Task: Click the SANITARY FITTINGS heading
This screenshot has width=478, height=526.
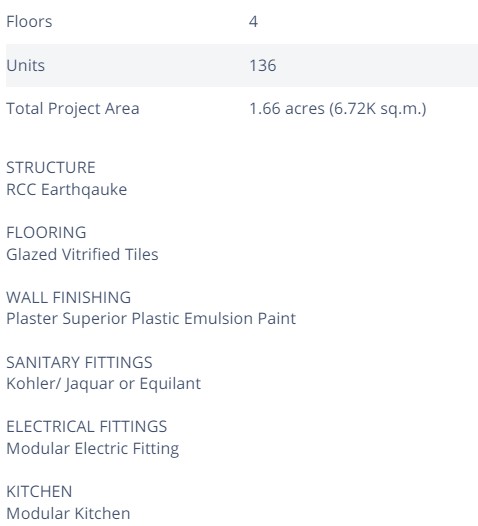Action: 79,362
